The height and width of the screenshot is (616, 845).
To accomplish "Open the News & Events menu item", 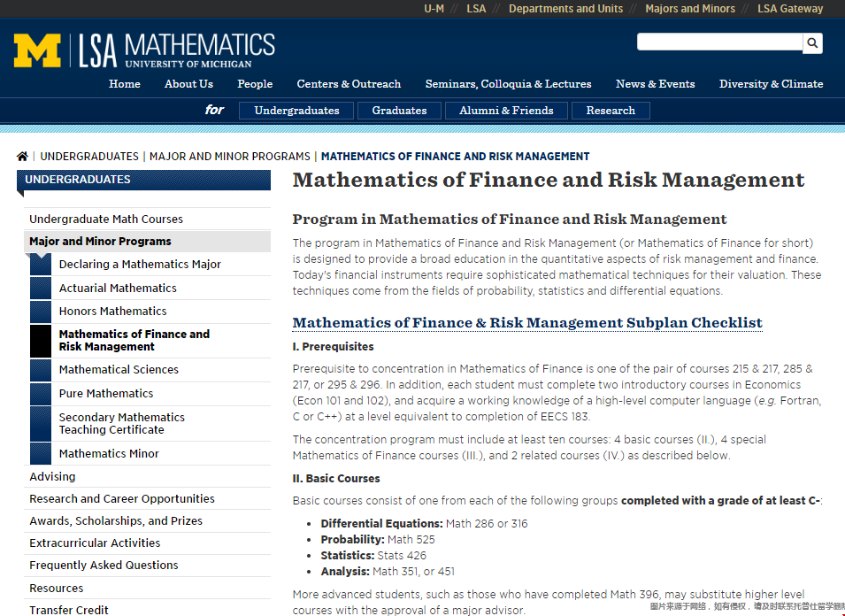I will pyautogui.click(x=656, y=84).
